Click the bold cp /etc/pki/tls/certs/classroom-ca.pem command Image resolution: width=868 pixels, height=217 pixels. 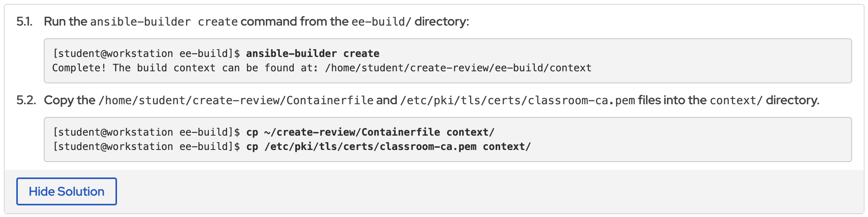(x=388, y=147)
